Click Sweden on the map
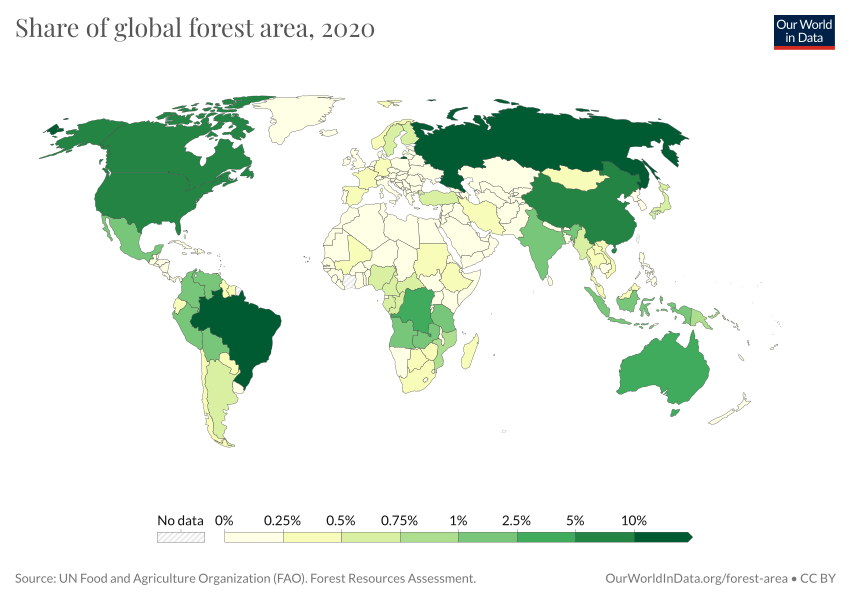Image resolution: width=850 pixels, height=600 pixels. pyautogui.click(x=391, y=138)
